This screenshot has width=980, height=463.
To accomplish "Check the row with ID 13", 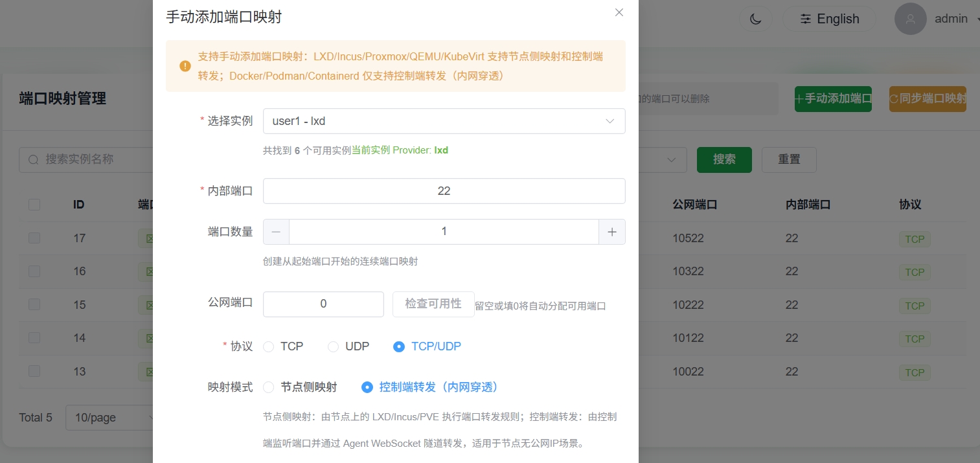I will [34, 371].
